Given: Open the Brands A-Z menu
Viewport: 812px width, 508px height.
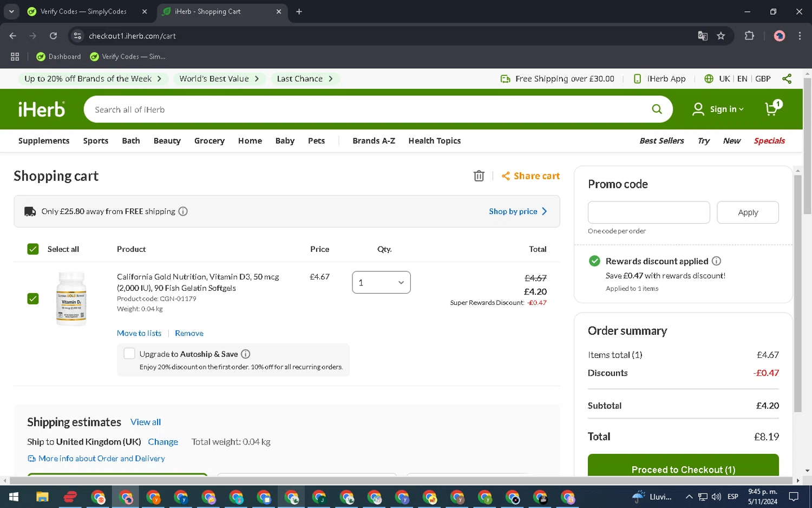Looking at the screenshot, I should pyautogui.click(x=374, y=141).
